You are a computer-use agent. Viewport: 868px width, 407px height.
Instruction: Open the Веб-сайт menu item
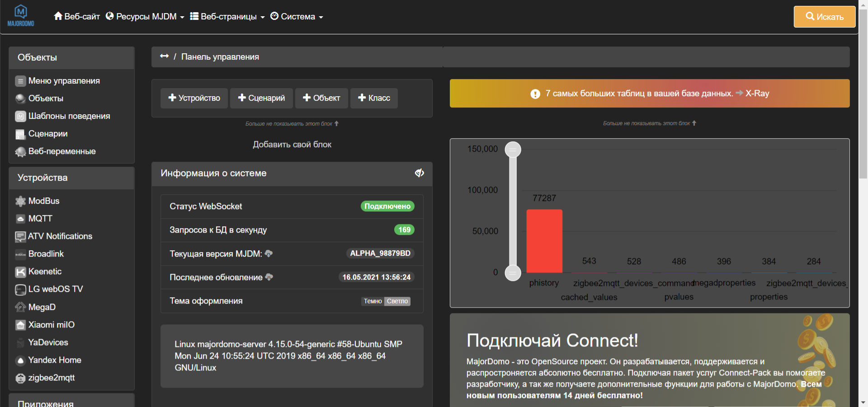[77, 16]
